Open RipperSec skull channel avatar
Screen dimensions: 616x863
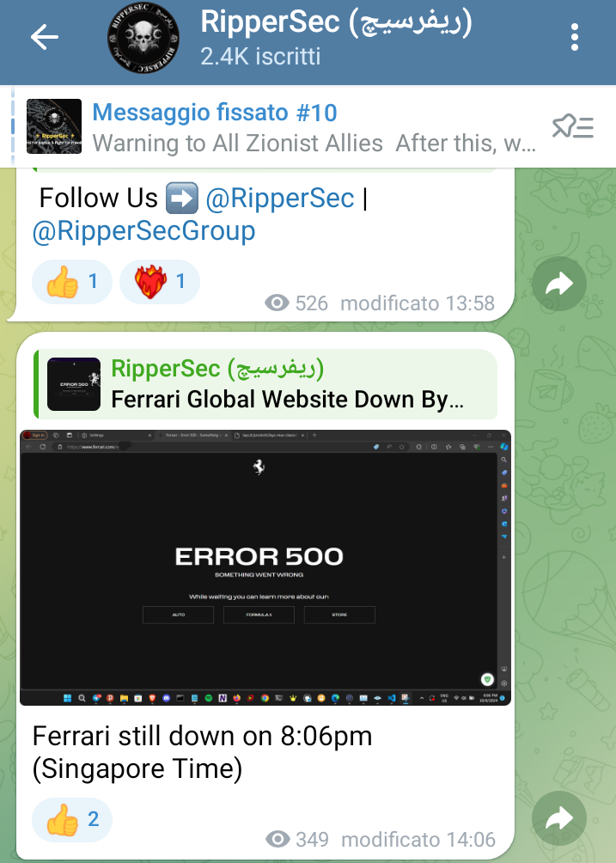tap(143, 38)
